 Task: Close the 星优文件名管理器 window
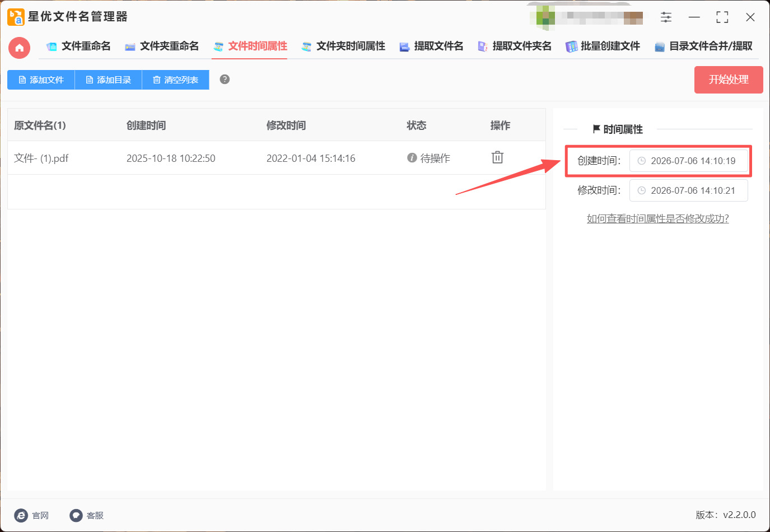tap(750, 17)
